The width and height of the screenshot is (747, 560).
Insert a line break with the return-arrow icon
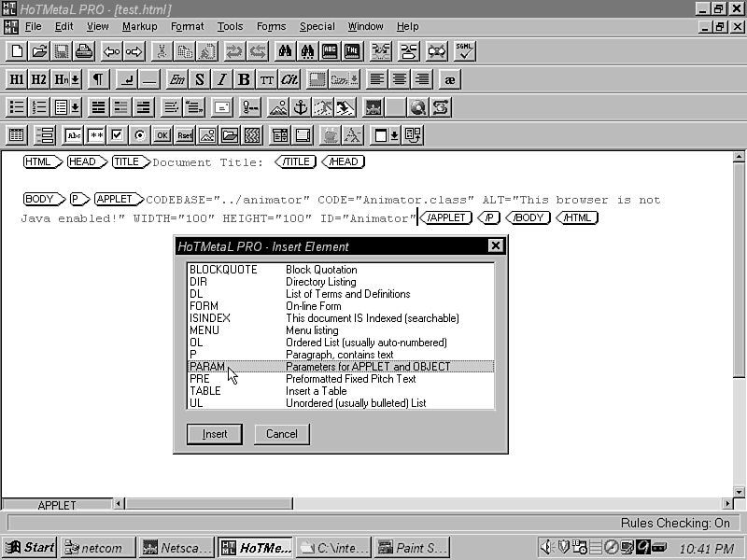(127, 79)
